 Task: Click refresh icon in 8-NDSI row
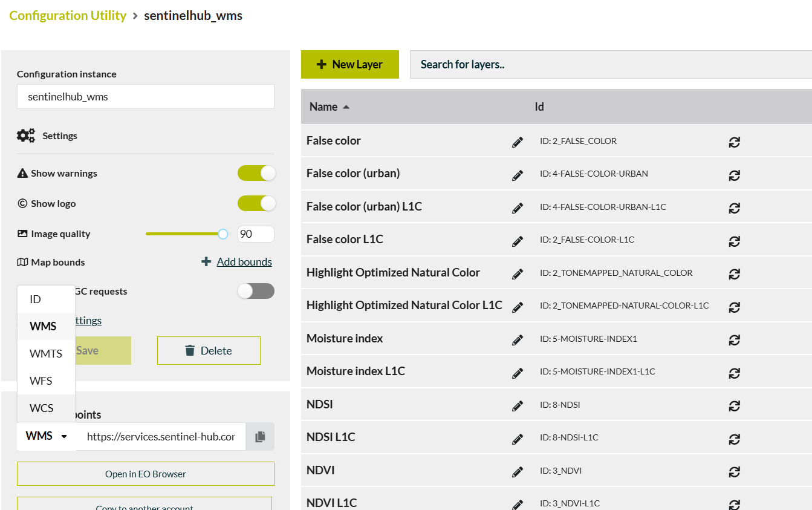click(735, 406)
